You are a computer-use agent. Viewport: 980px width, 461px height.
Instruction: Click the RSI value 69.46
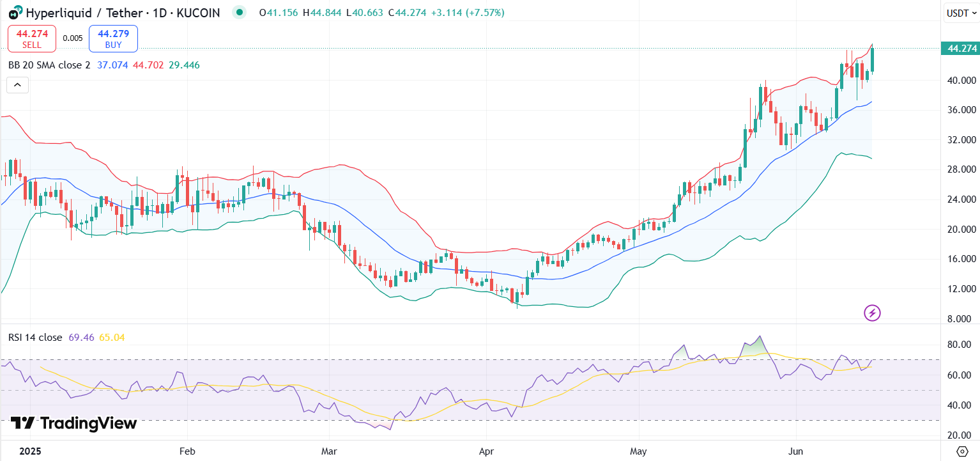click(x=81, y=337)
